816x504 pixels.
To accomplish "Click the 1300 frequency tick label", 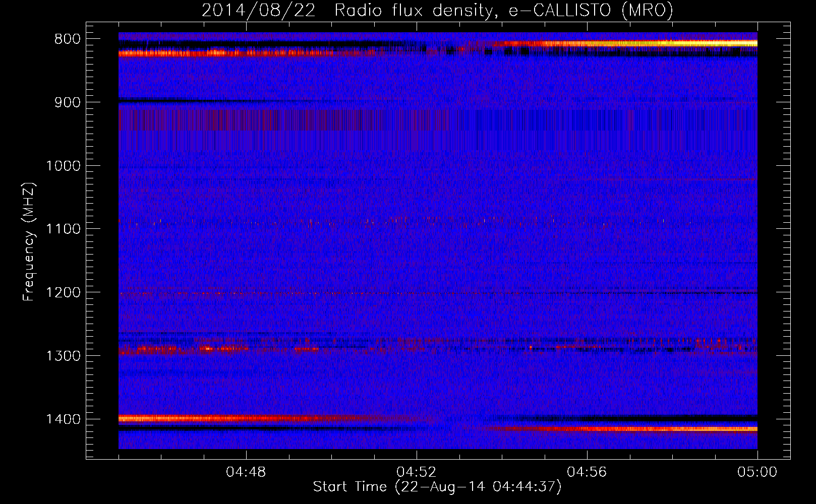I will [63, 356].
